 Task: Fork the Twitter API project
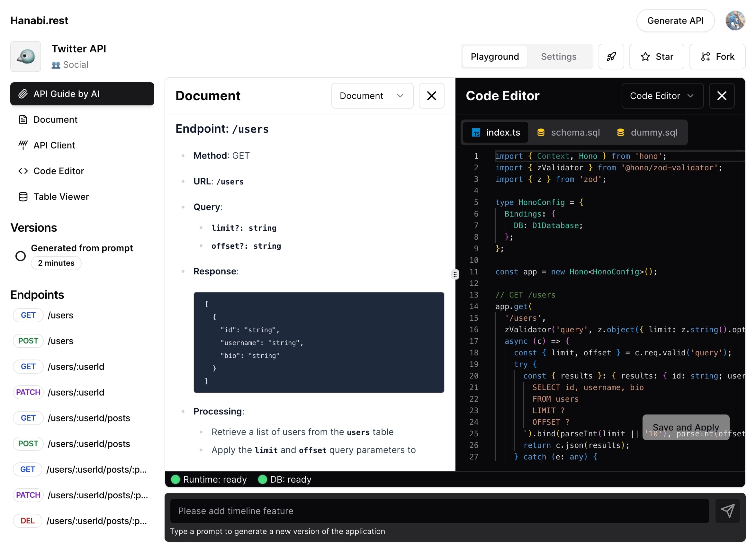(x=717, y=57)
